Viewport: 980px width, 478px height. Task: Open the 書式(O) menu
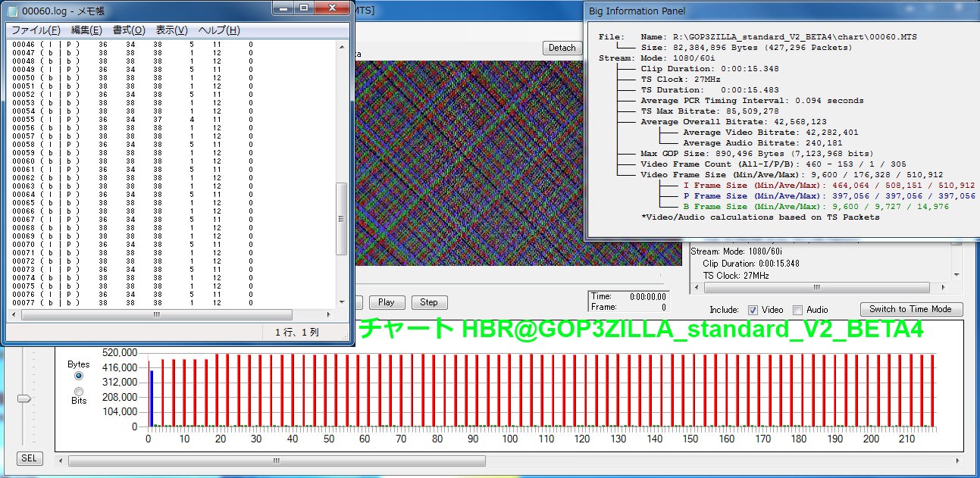129,30
